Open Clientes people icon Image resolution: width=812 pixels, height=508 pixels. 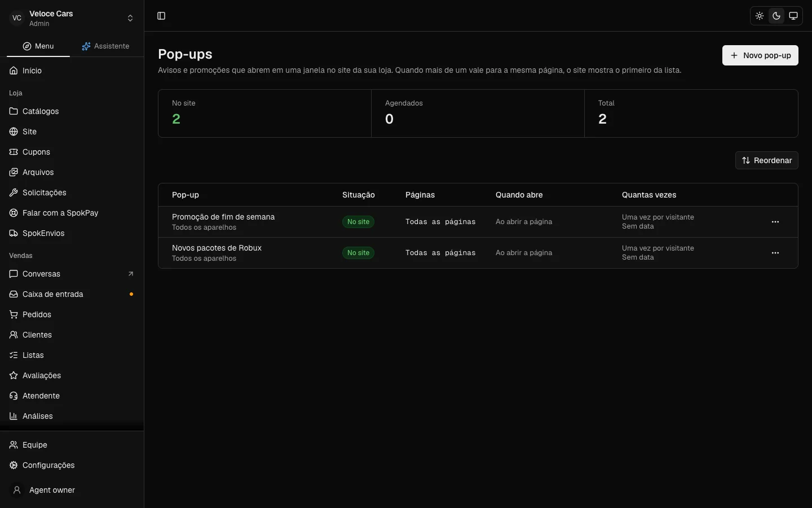[x=14, y=335]
